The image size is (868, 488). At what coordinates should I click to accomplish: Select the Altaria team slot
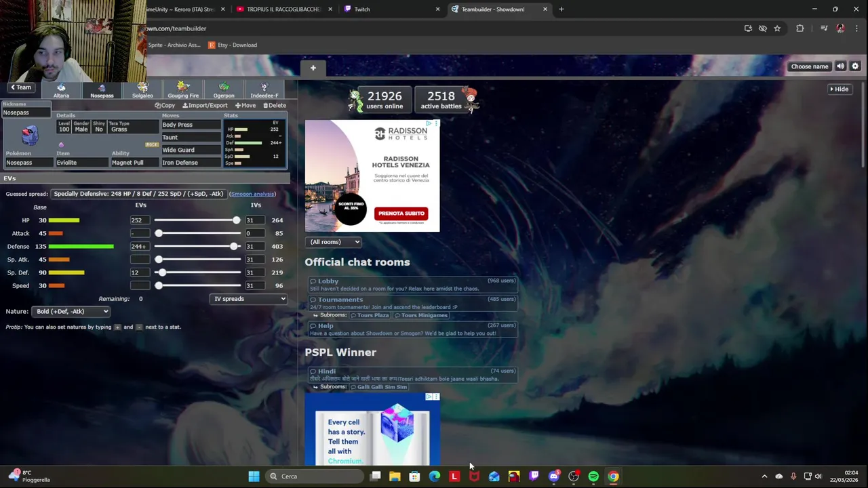tap(61, 90)
